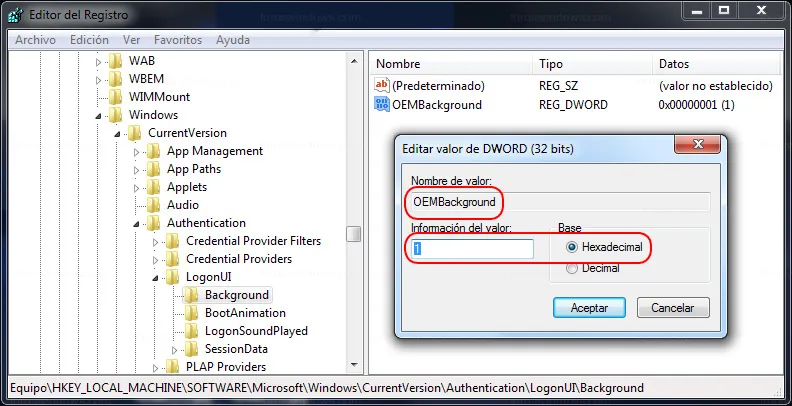The width and height of the screenshot is (792, 406).
Task: Click the CurrentVersion folder icon
Action: [x=134, y=133]
